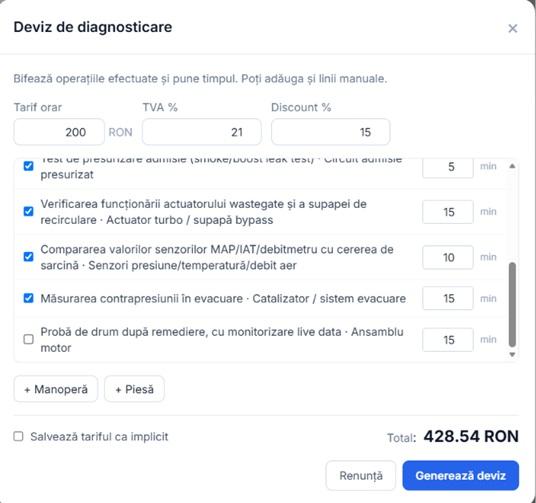Uncheck Măsurarea contrapresiunii în evacuare checkbox

tap(28, 298)
